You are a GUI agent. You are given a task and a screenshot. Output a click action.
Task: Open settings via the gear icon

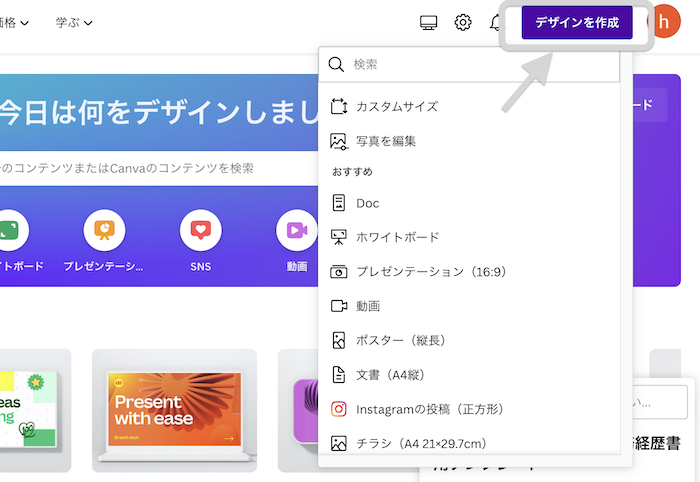(x=463, y=22)
